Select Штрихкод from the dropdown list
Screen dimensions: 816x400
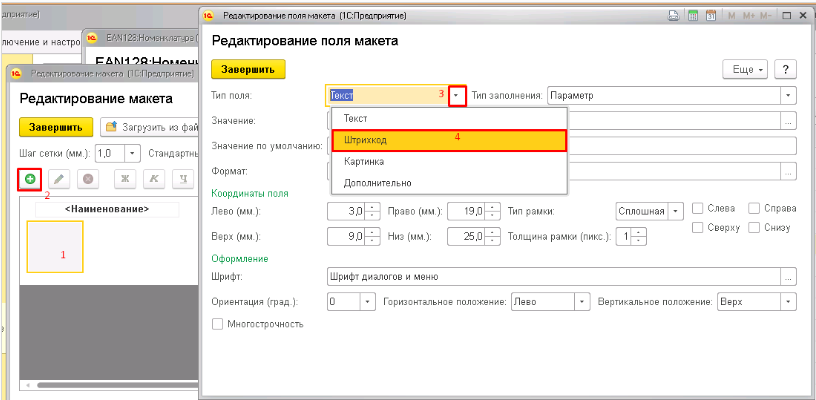(449, 139)
